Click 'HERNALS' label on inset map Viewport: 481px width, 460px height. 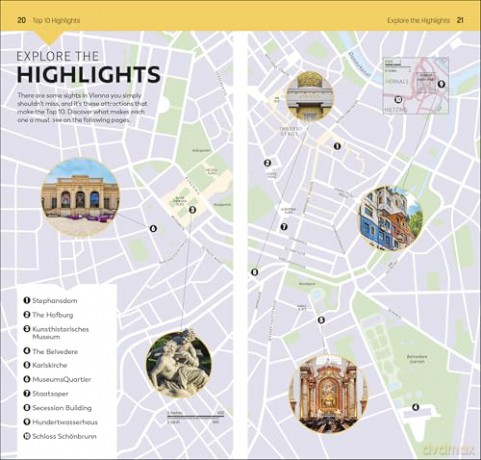point(397,82)
